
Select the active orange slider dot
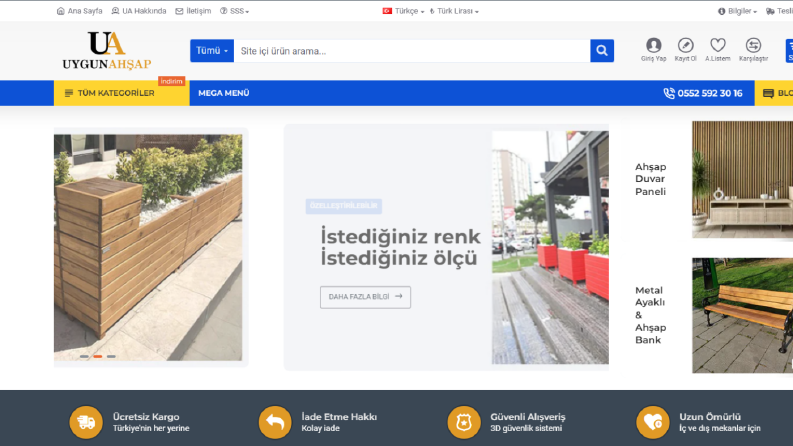[x=98, y=356]
